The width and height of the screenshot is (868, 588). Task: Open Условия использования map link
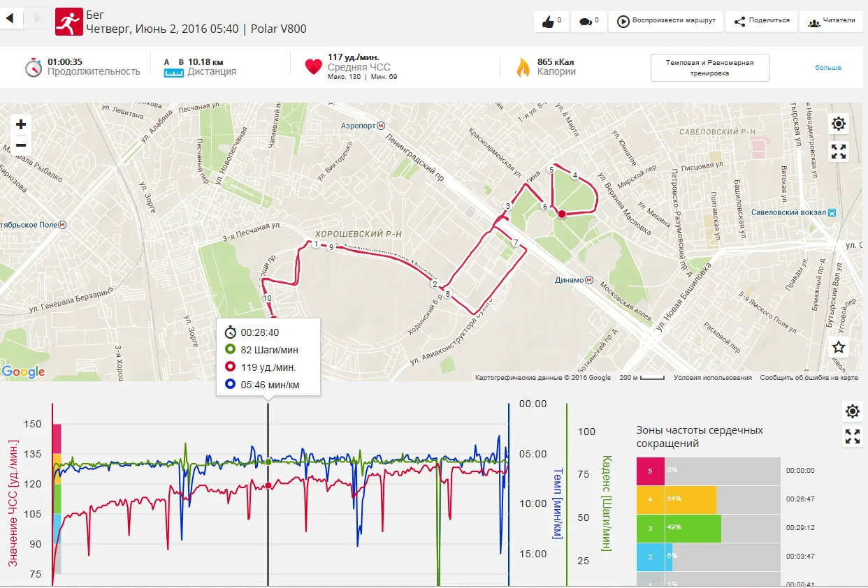click(x=713, y=378)
